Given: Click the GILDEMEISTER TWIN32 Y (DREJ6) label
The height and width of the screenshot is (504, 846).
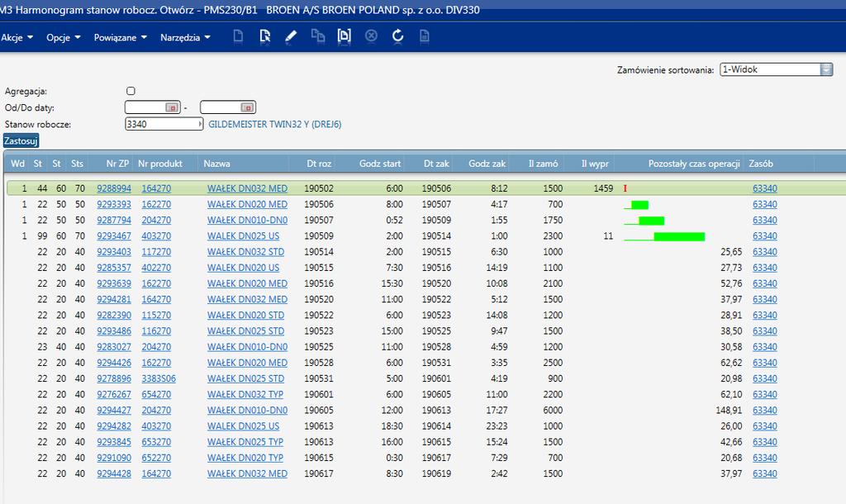Looking at the screenshot, I should (x=274, y=124).
